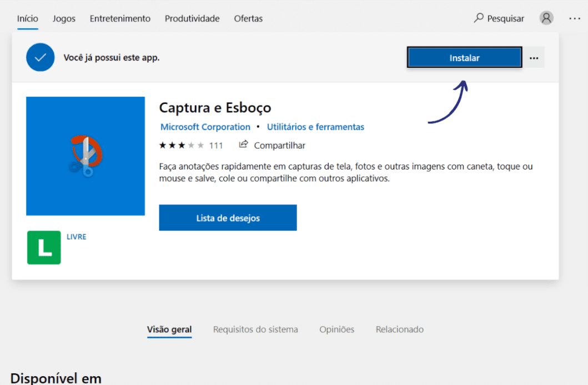Click the Pesquisar search button
Viewport: 588px width, 385px height.
[x=499, y=18]
